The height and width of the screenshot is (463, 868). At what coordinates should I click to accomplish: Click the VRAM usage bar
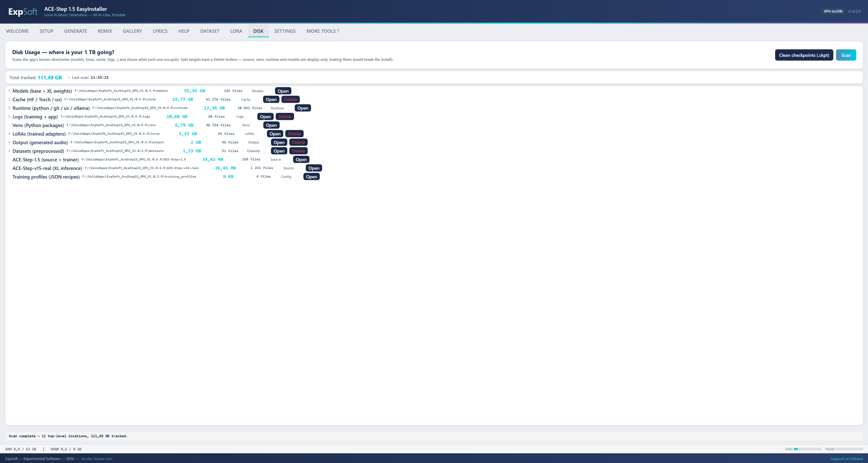849,449
